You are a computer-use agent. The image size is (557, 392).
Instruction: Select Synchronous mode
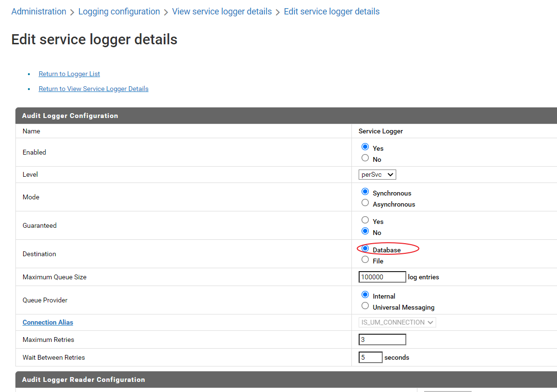click(365, 192)
